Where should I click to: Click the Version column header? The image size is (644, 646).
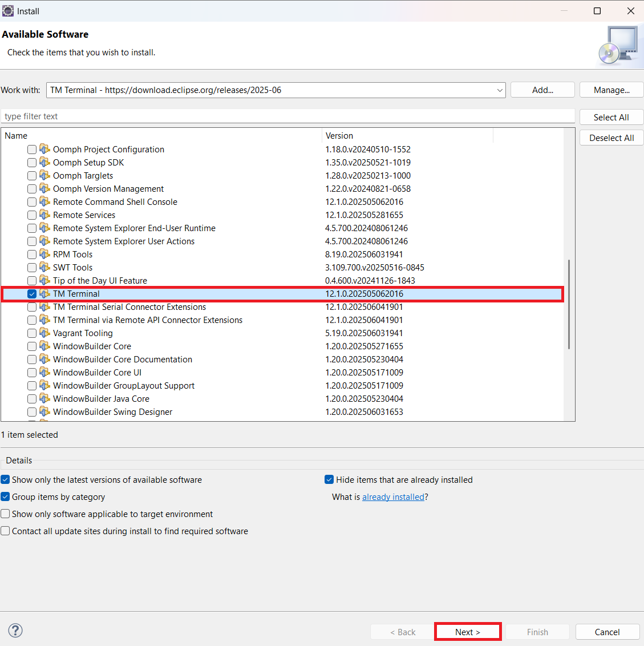point(339,136)
